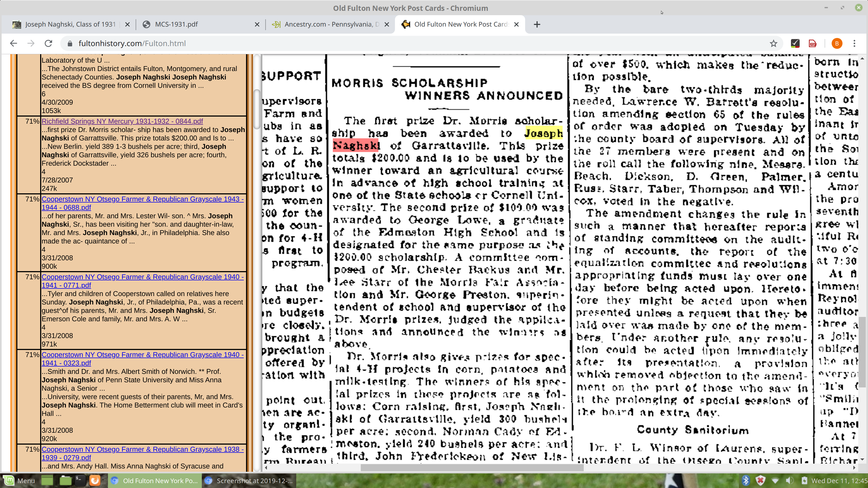Click the 7/28/2007 date in results
The image size is (868, 488).
(x=57, y=180)
